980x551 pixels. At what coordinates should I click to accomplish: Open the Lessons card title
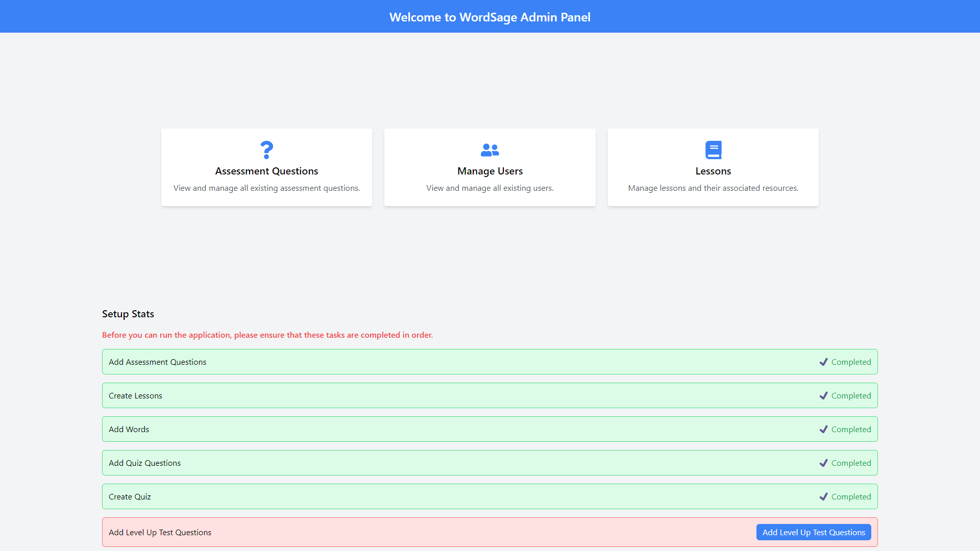tap(713, 171)
